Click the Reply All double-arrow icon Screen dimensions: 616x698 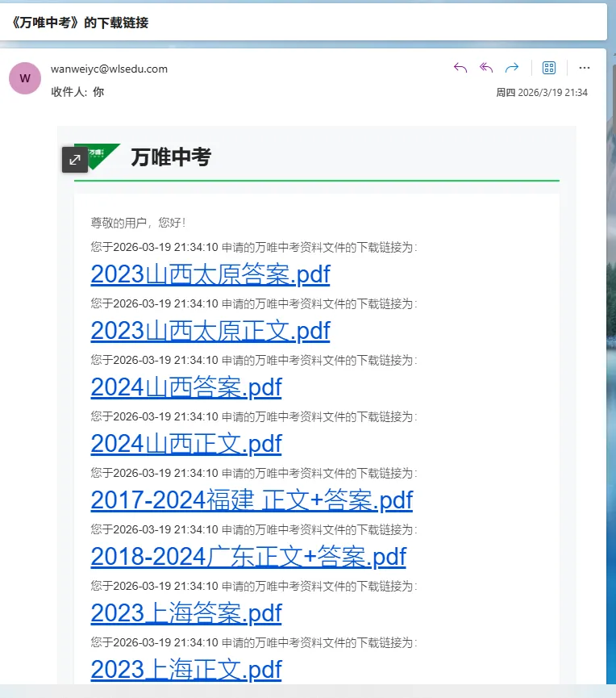coord(486,68)
